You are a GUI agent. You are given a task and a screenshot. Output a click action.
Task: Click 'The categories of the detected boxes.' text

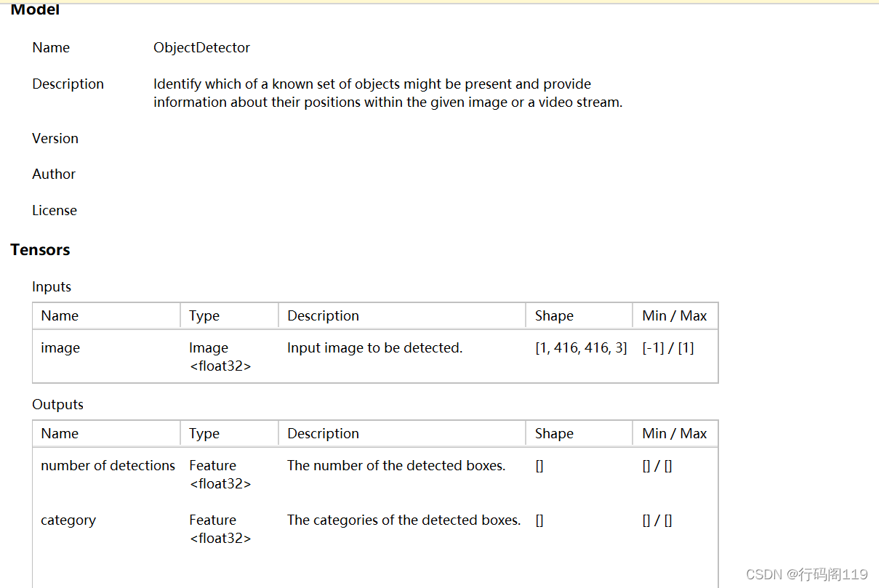pos(404,520)
